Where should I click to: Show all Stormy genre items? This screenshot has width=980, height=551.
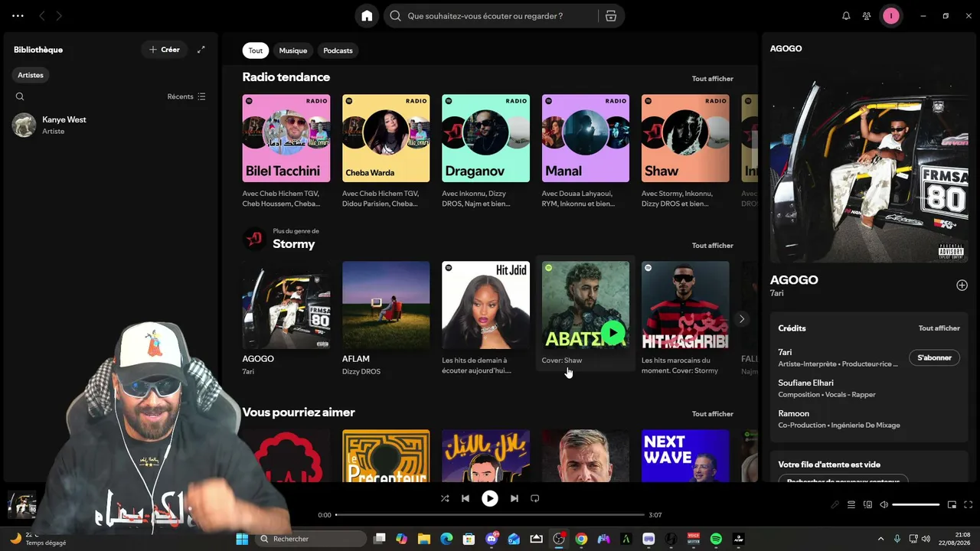713,246
